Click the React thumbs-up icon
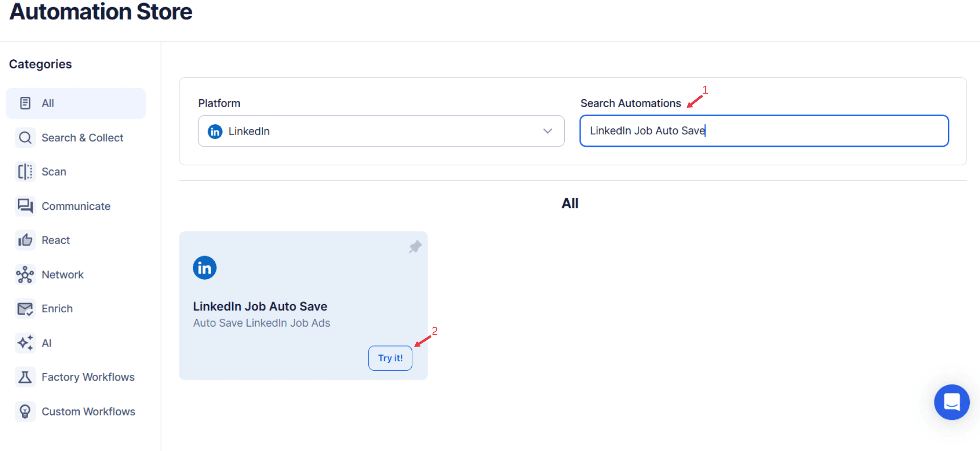Viewport: 980px width, 451px height. coord(25,240)
